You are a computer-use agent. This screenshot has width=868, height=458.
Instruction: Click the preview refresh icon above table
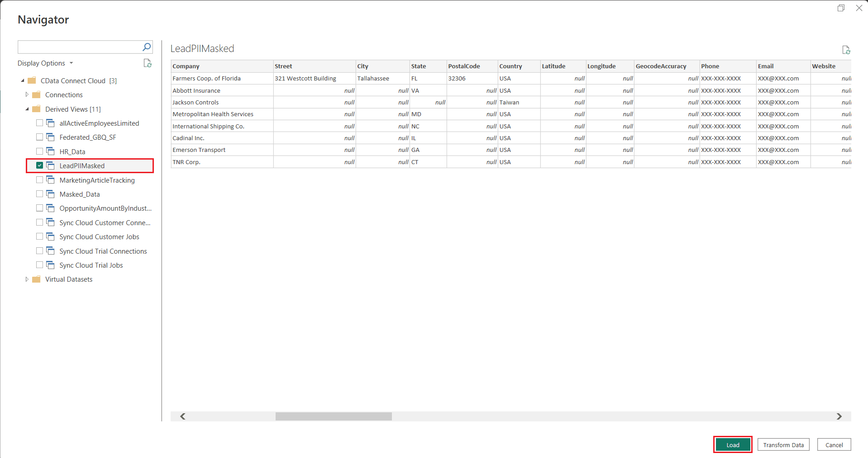pyautogui.click(x=846, y=50)
